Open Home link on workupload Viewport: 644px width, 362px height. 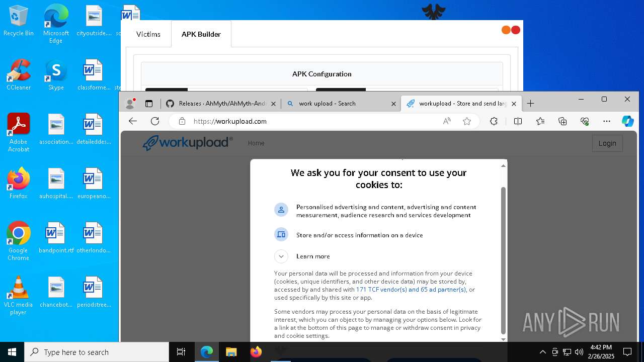pyautogui.click(x=256, y=143)
